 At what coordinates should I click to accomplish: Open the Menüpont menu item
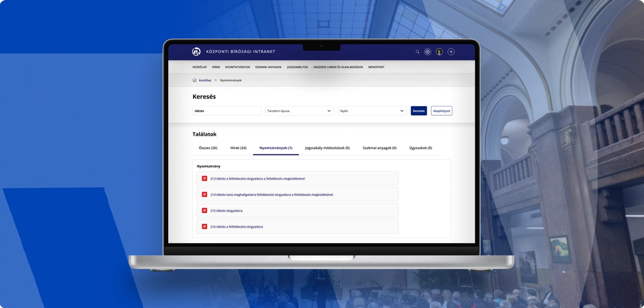tap(376, 67)
